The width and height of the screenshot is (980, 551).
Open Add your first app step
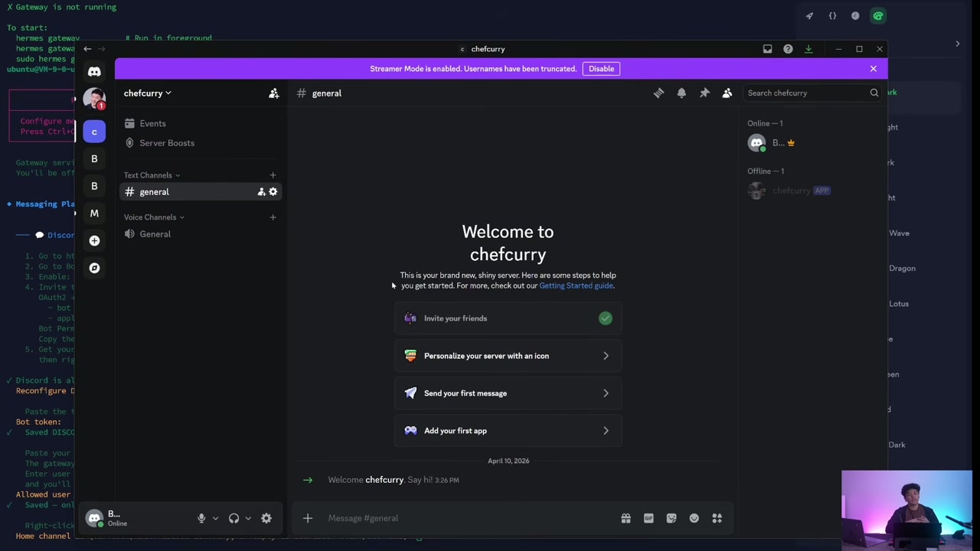tap(508, 431)
